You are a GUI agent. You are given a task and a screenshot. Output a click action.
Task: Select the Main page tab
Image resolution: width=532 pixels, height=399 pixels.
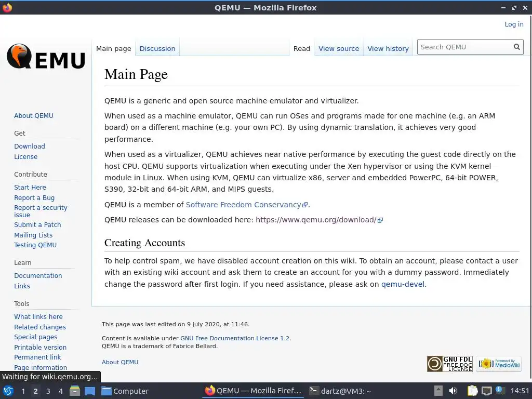(x=114, y=48)
